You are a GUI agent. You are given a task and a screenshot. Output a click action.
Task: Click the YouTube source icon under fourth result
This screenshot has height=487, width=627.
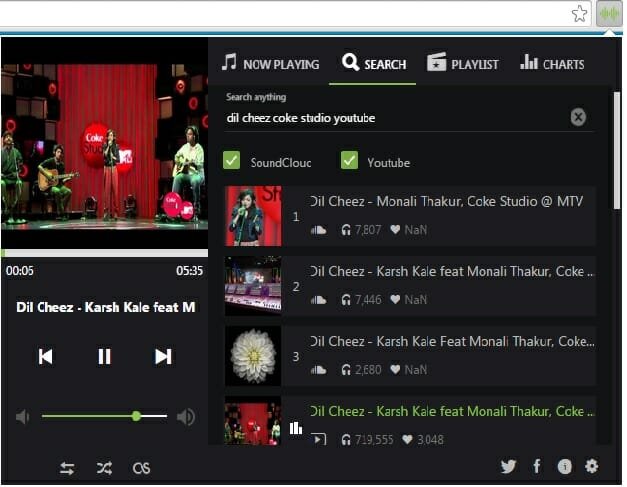[319, 439]
